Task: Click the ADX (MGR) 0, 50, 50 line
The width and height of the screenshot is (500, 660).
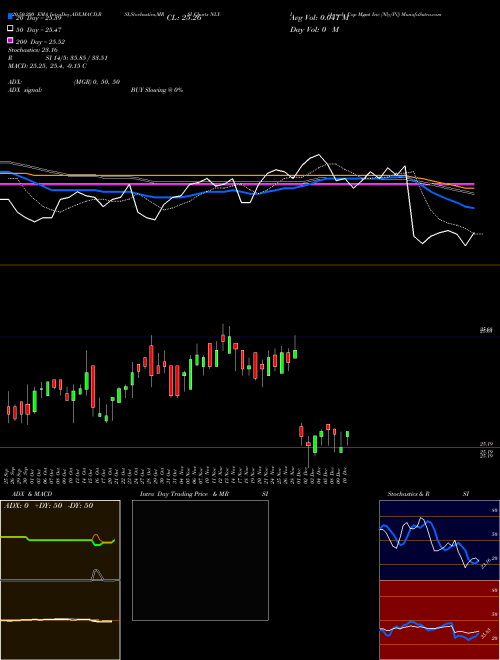Action: click(x=64, y=82)
